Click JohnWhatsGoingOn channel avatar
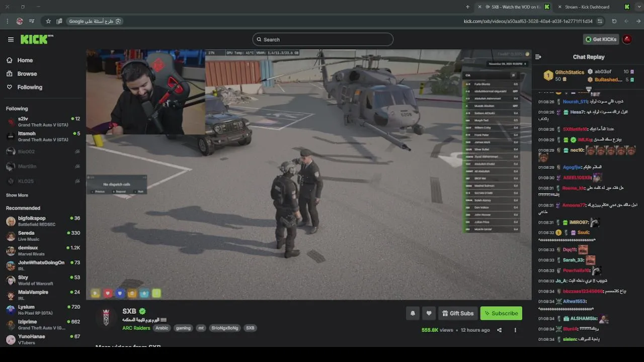This screenshot has height=362, width=644. pos(11,265)
